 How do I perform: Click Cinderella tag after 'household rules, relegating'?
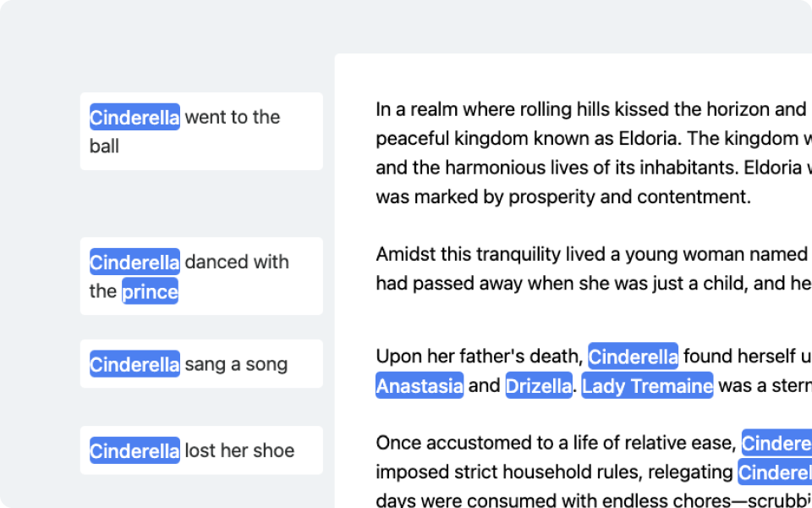(x=774, y=472)
